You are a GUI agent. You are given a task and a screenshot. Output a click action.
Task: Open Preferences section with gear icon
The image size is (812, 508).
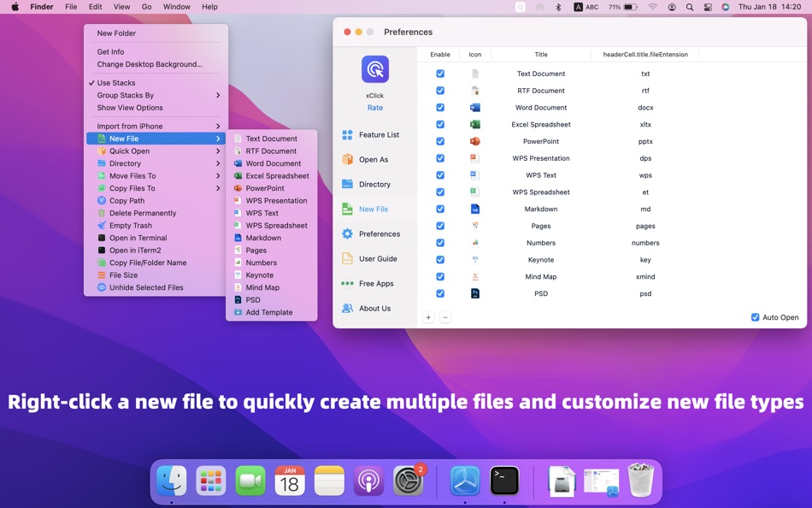tap(371, 234)
